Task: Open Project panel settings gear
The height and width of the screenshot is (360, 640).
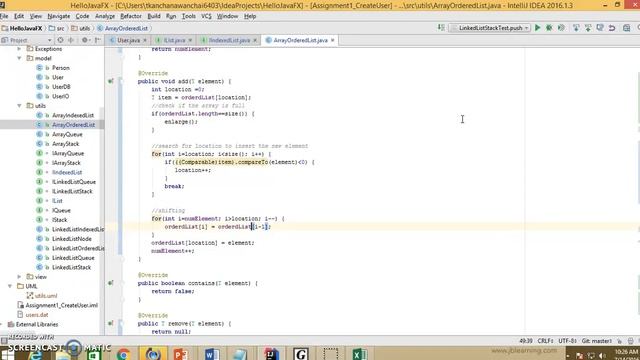Action: tap(85, 40)
